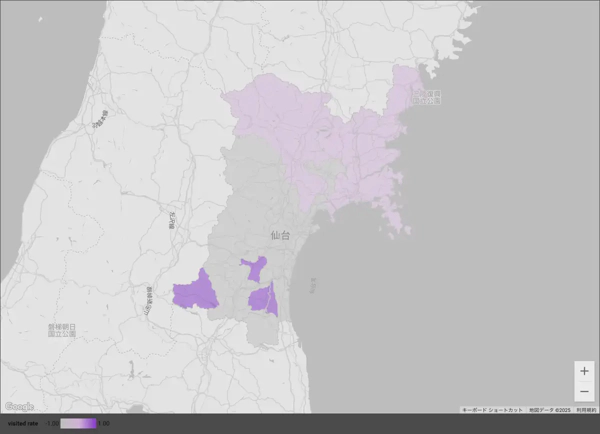
Task: Zoom out with the minus button
Action: tap(584, 391)
